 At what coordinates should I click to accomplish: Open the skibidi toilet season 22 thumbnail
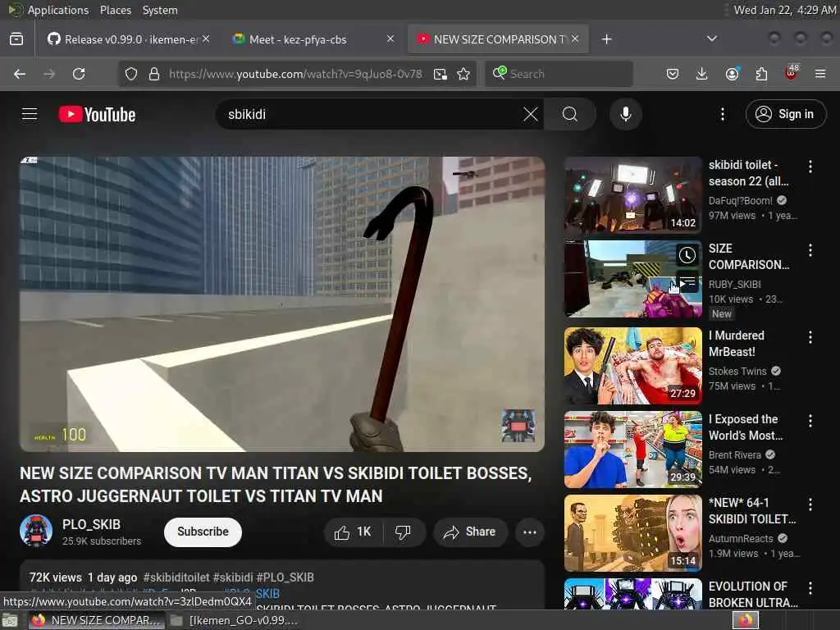pyautogui.click(x=632, y=195)
